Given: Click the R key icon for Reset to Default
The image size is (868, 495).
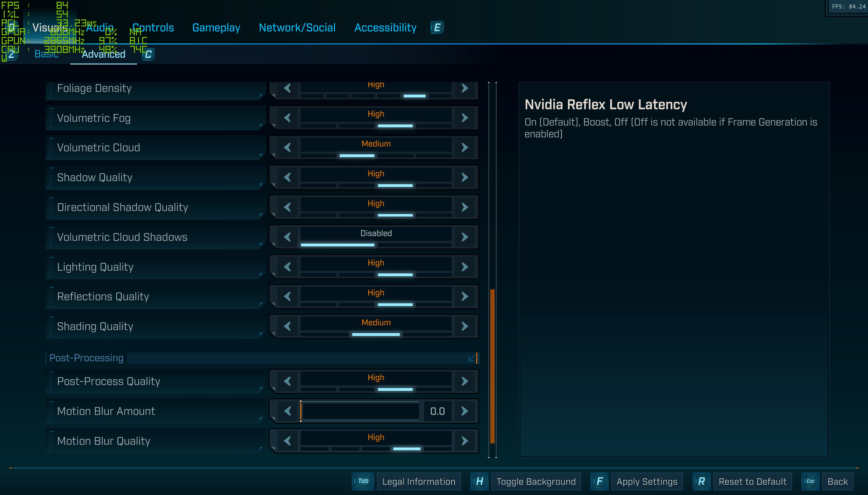Looking at the screenshot, I should (x=701, y=481).
